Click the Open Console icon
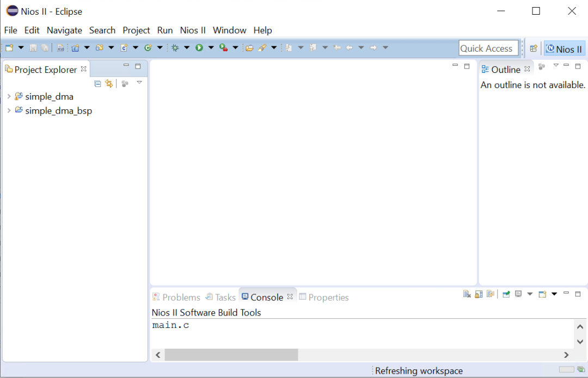The height and width of the screenshot is (378, 588). (x=542, y=294)
